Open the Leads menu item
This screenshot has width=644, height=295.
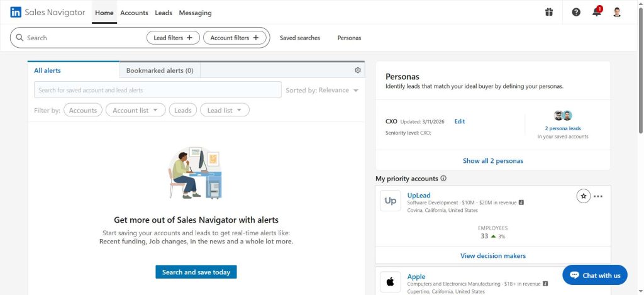click(x=164, y=13)
